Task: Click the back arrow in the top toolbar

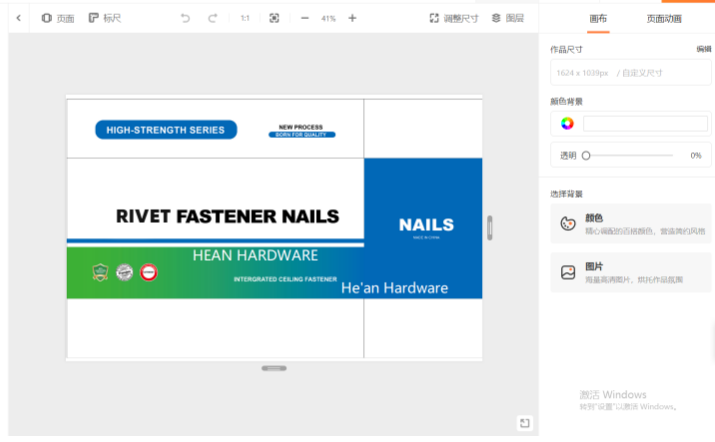Action: [x=18, y=18]
